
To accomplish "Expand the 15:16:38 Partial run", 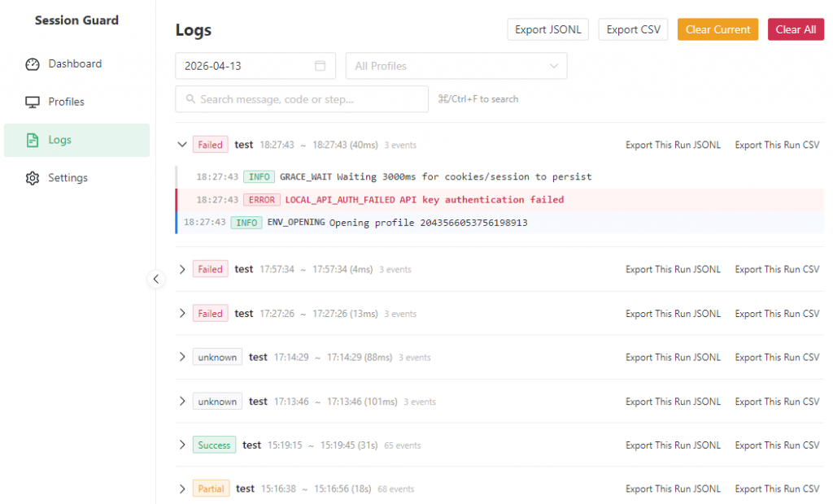I will tap(182, 489).
